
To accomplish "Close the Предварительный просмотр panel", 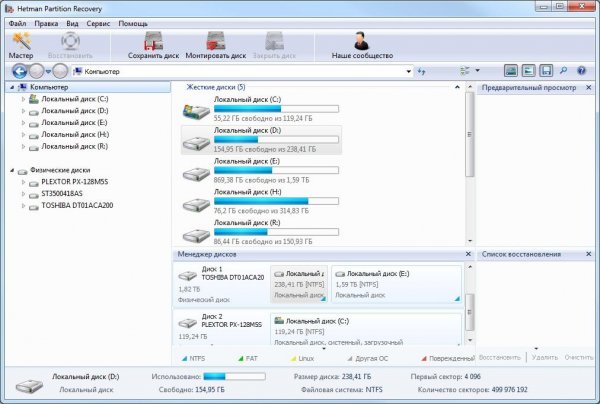I will pyautogui.click(x=589, y=88).
